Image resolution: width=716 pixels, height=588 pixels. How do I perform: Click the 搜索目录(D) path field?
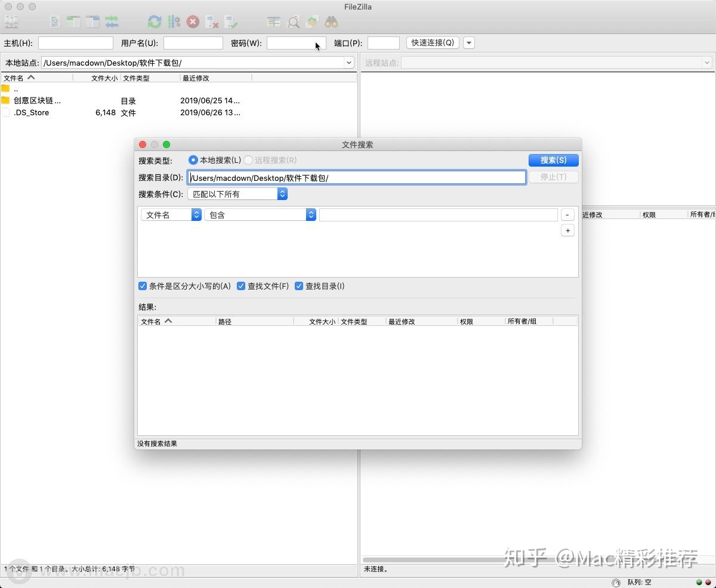[x=357, y=177]
